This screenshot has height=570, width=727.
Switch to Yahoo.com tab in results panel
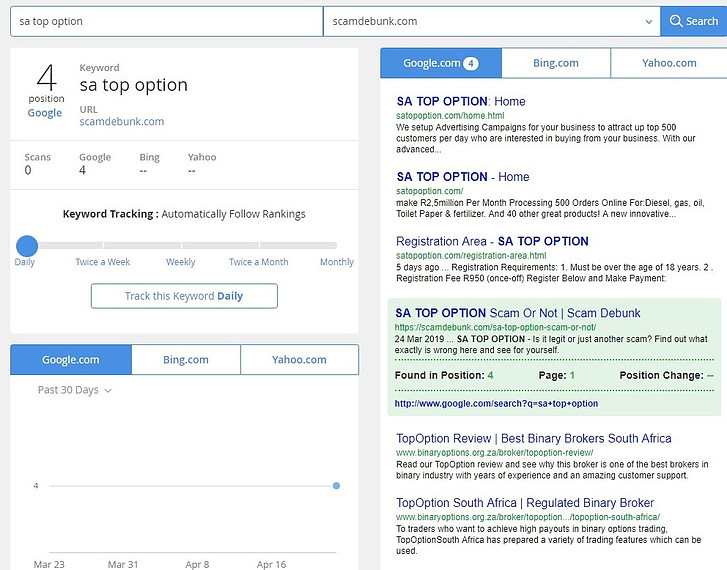click(669, 63)
